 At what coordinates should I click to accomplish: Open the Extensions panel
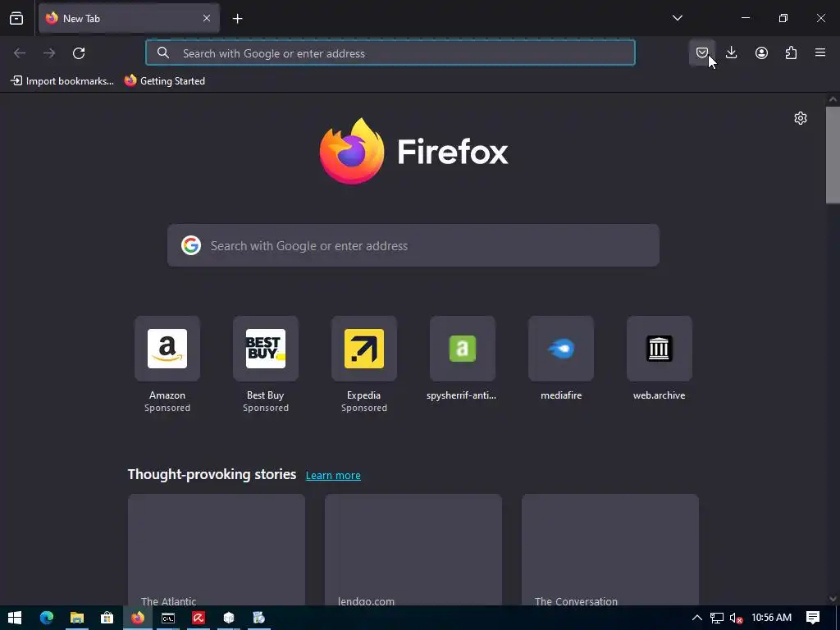(x=791, y=52)
